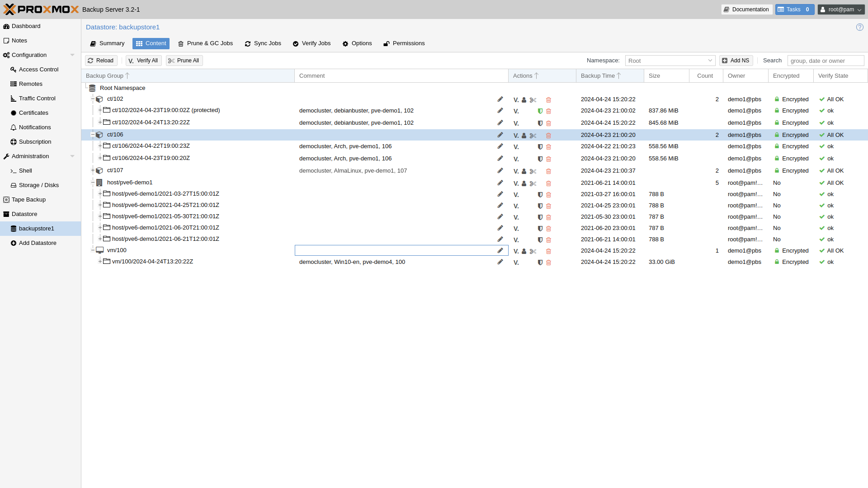Viewport: 868px width, 488px height.
Task: Collapse the host/pve6-demo1 group tree
Action: click(93, 183)
